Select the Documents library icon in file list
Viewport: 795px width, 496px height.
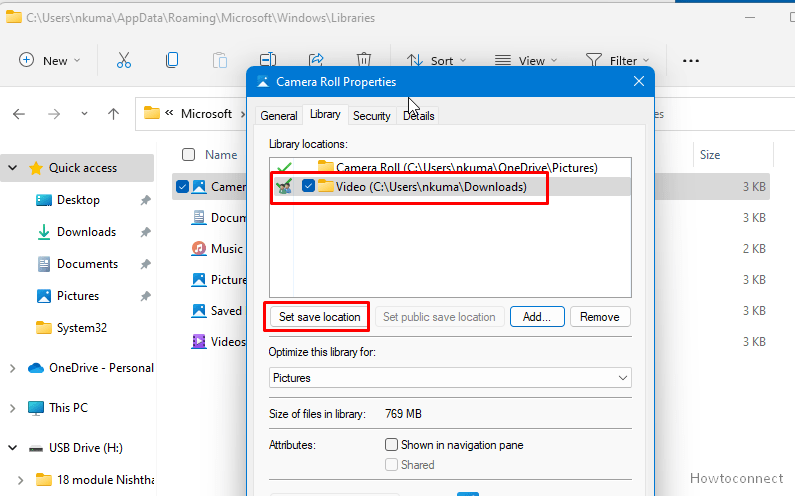[199, 218]
